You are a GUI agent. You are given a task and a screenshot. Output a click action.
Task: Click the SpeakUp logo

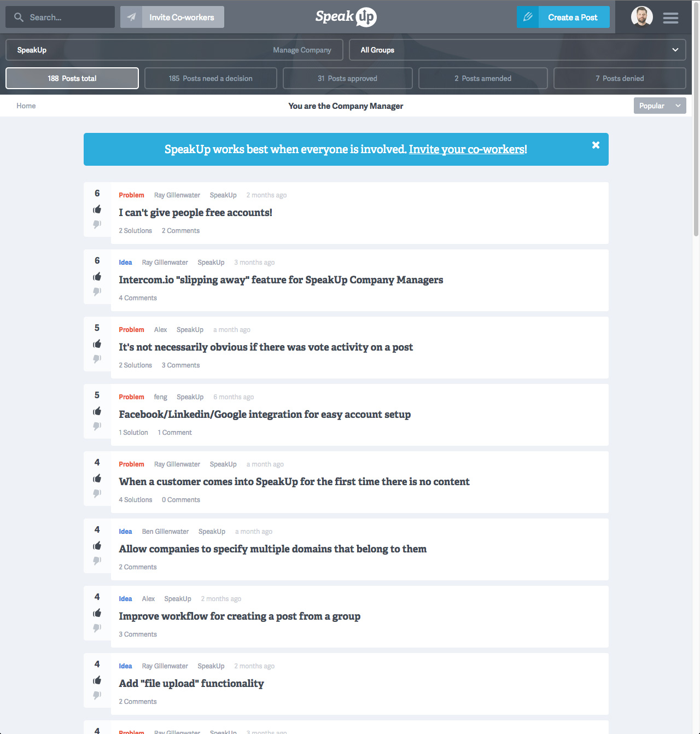click(346, 17)
